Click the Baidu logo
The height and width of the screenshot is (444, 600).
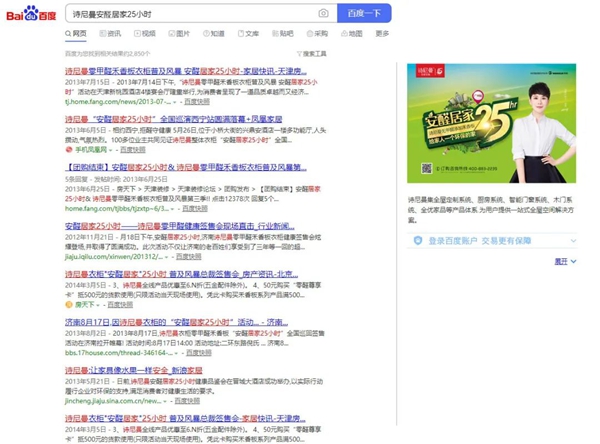(31, 14)
